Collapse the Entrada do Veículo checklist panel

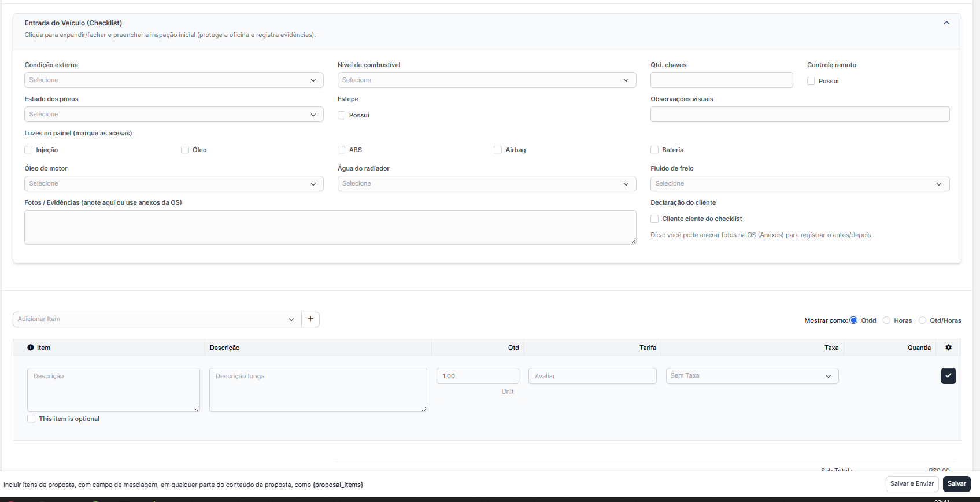tap(946, 23)
